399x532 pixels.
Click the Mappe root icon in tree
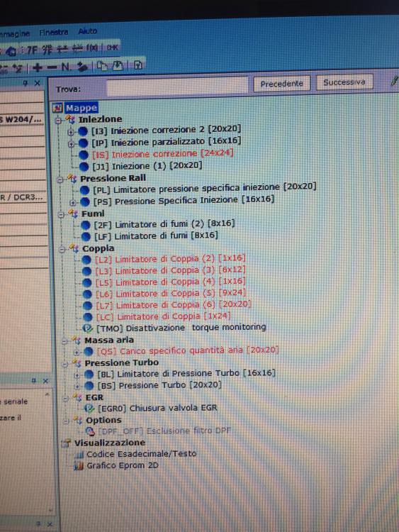click(x=57, y=109)
